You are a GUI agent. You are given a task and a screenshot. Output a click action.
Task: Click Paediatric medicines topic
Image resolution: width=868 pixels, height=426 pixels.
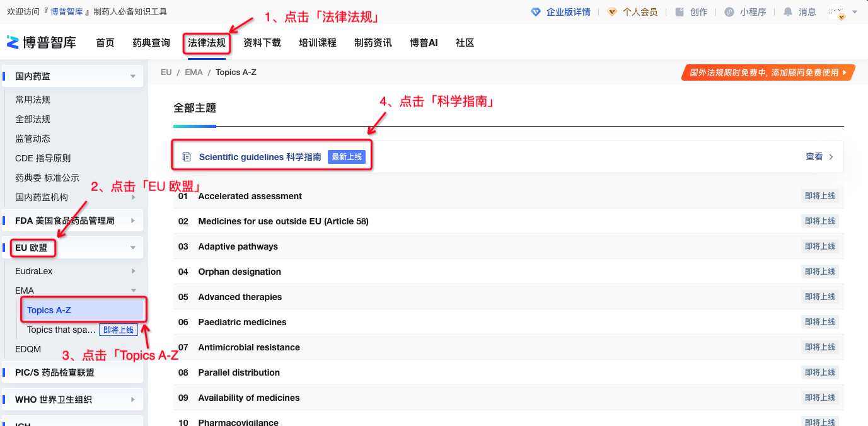(242, 322)
